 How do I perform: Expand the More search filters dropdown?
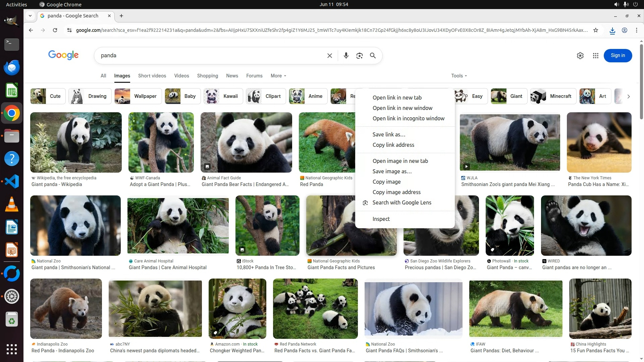pyautogui.click(x=278, y=76)
